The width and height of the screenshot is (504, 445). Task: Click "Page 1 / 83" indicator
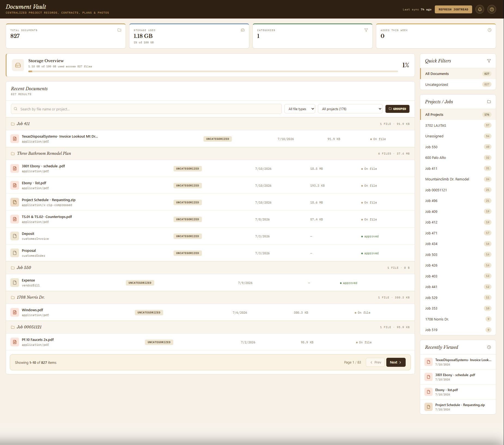(x=352, y=362)
